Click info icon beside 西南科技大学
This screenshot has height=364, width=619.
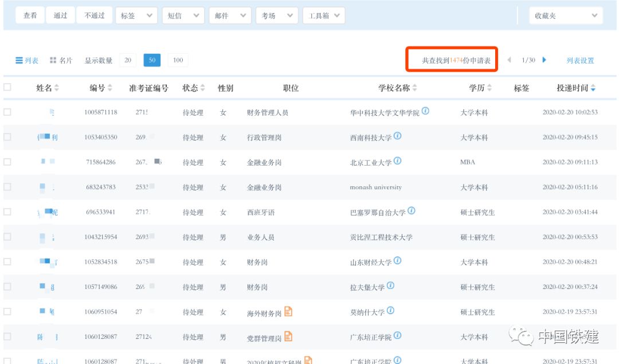point(397,136)
